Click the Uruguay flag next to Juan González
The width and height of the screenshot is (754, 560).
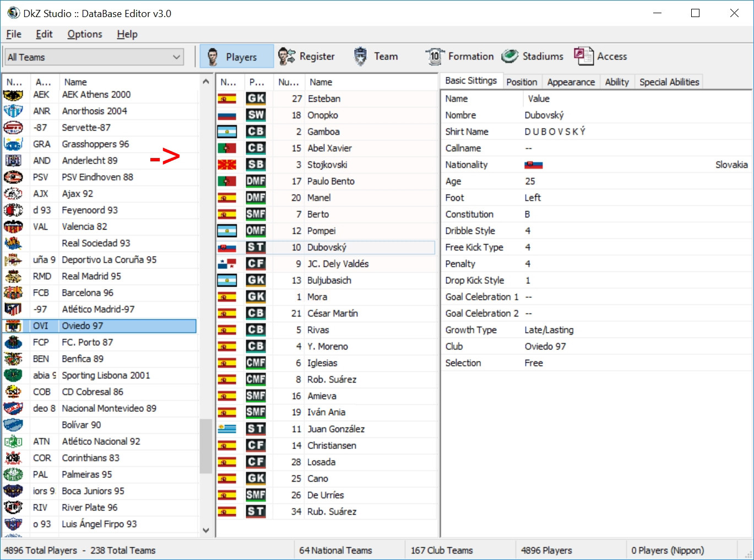(227, 429)
